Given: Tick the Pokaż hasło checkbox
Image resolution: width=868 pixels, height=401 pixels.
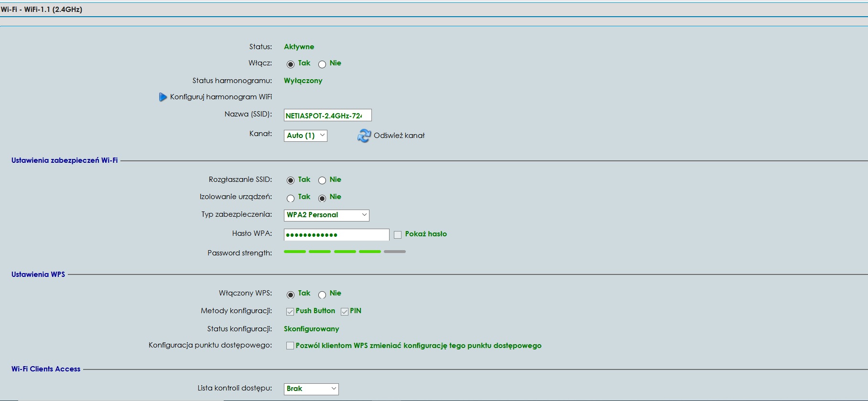Looking at the screenshot, I should [398, 235].
